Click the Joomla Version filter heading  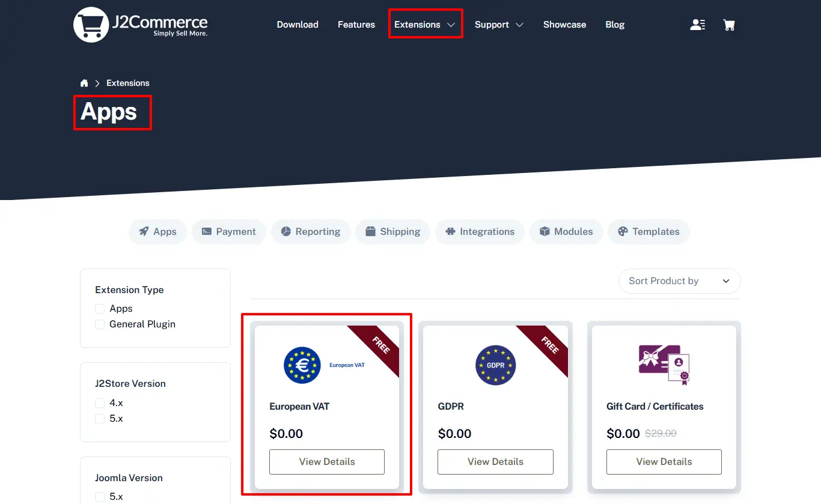(x=129, y=478)
